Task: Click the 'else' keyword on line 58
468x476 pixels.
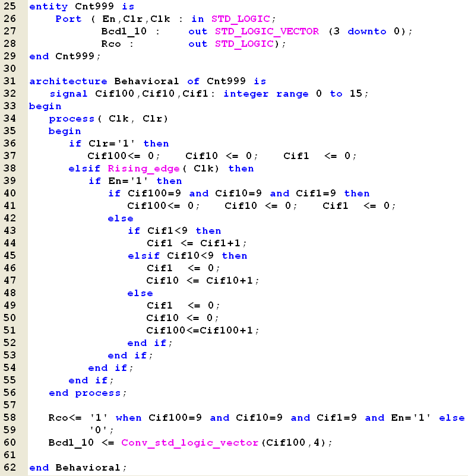Action: [x=451, y=418]
